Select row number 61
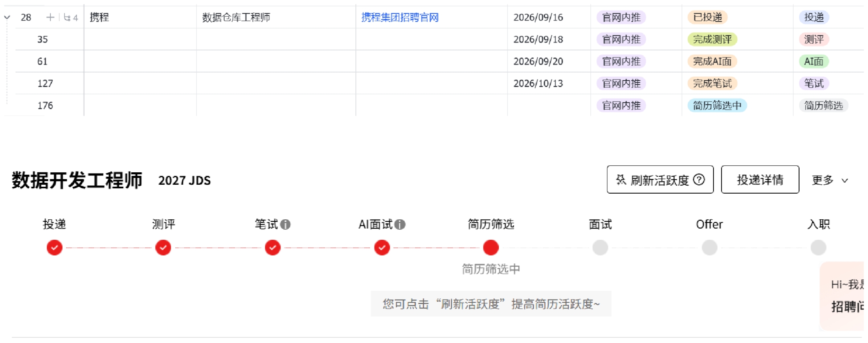 (x=42, y=61)
